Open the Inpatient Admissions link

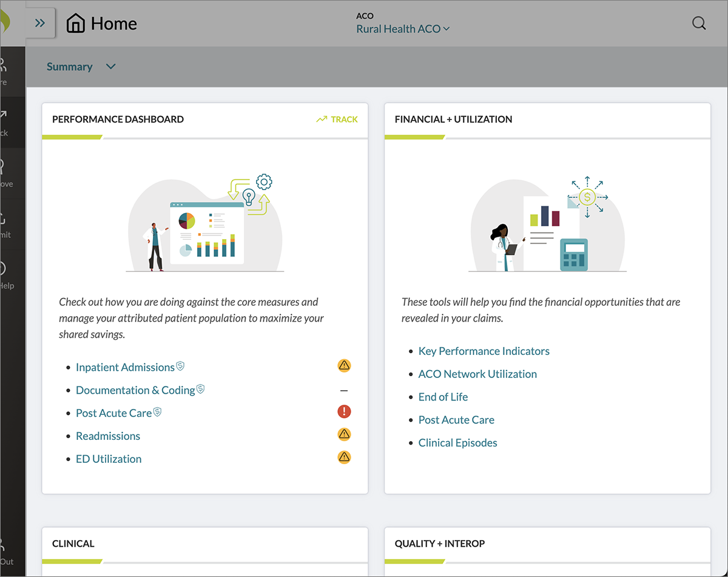click(x=125, y=367)
